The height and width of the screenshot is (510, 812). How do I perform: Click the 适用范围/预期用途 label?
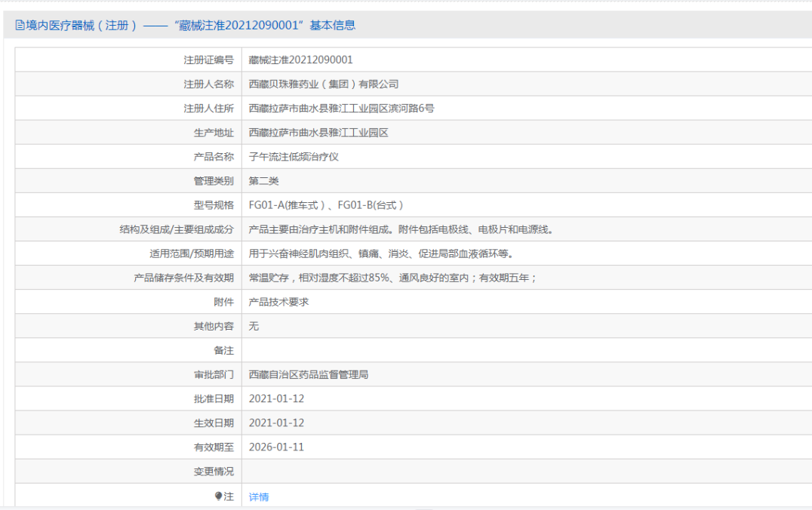192,253
